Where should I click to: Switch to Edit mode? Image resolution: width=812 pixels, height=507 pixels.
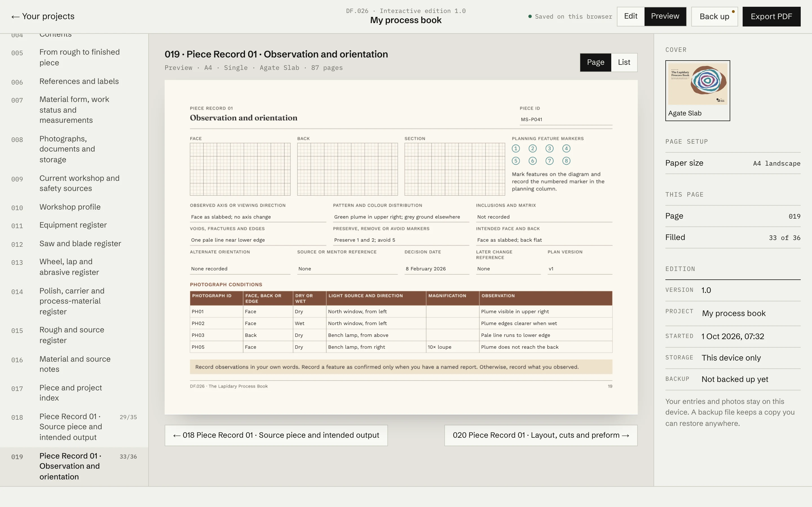pyautogui.click(x=630, y=16)
